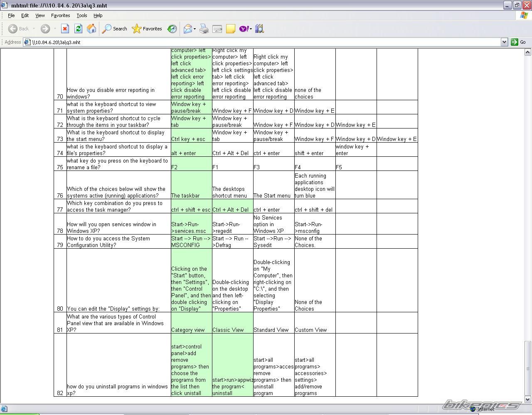Open the Edit menu
Viewport: 532px width, 415px height.
25,15
